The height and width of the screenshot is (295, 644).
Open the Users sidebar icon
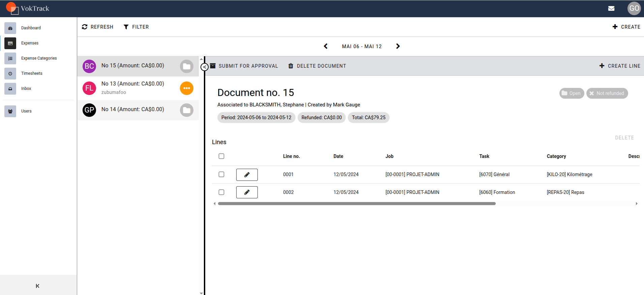[x=10, y=111]
